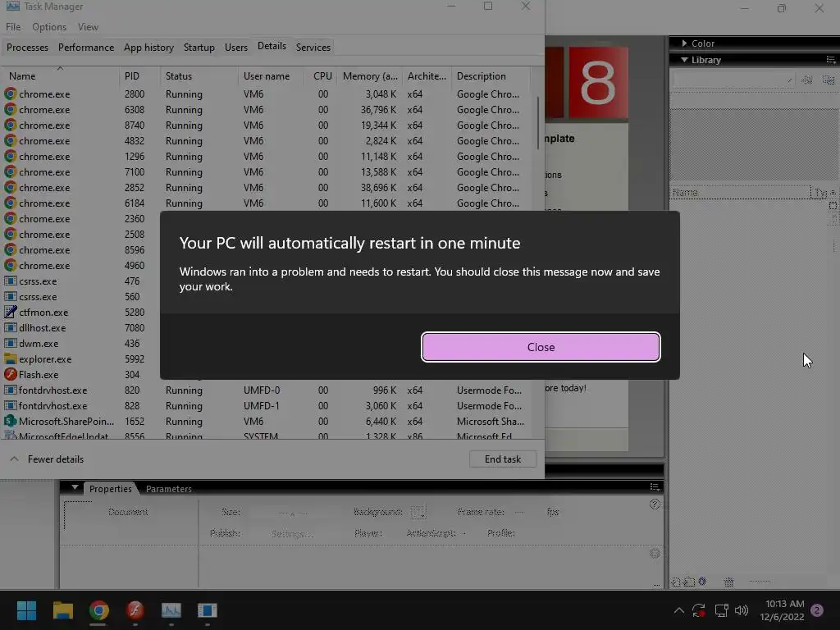Switch to the Startup tab
This screenshot has height=630, width=840.
pyautogui.click(x=199, y=47)
